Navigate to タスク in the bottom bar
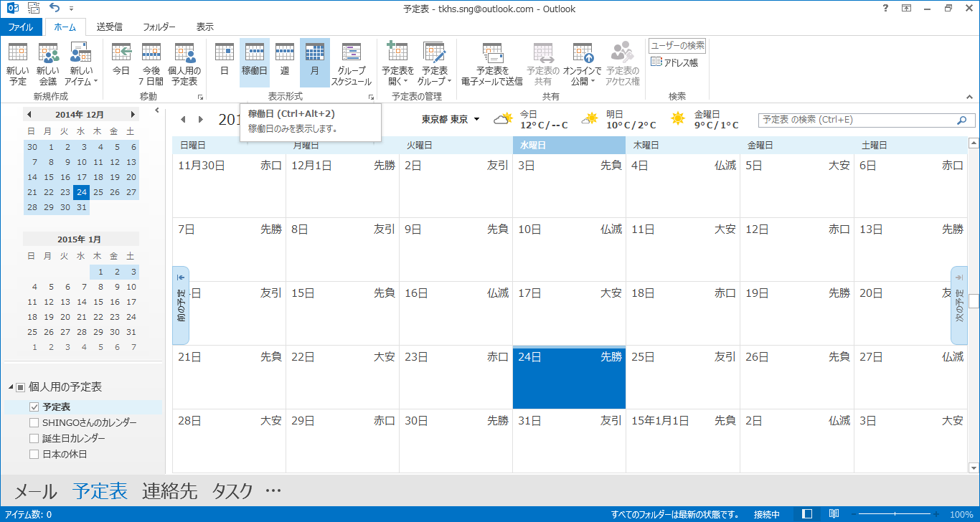The width and height of the screenshot is (980, 522). click(x=232, y=491)
